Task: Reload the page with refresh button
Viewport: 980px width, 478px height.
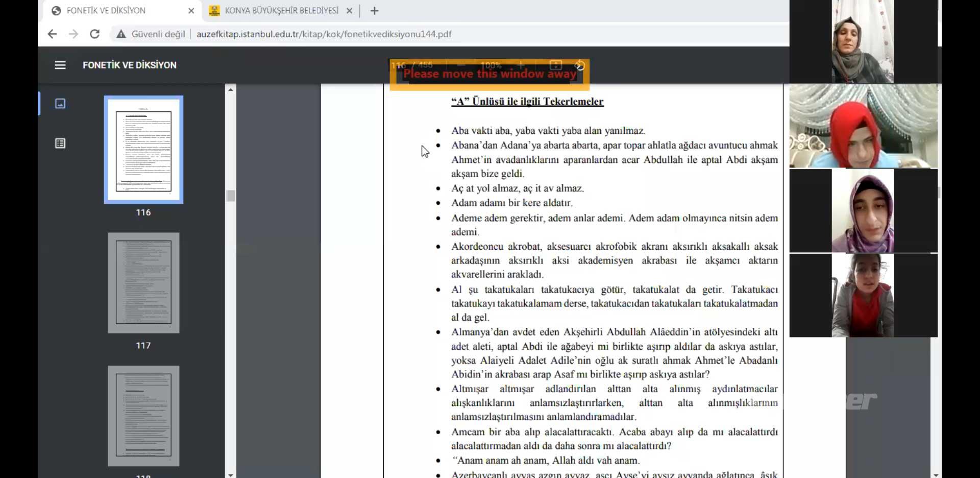Action: [94, 34]
